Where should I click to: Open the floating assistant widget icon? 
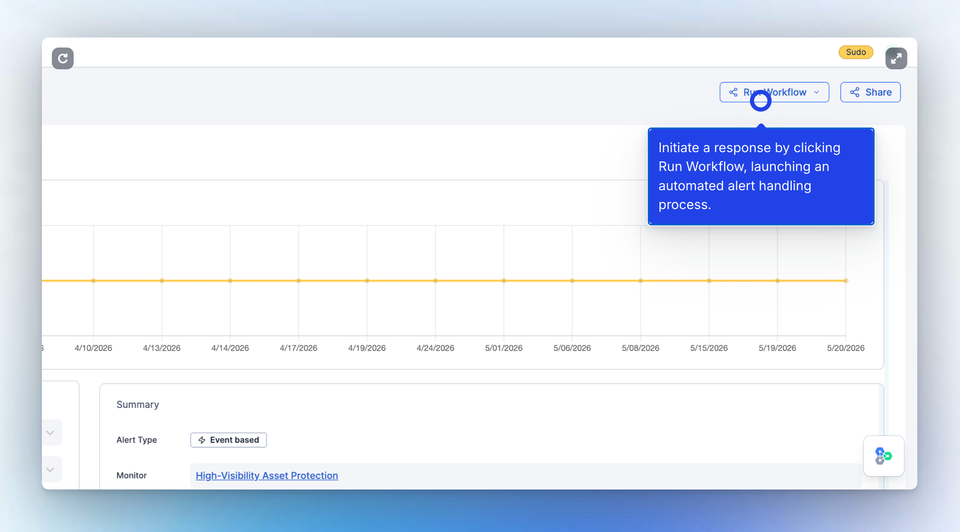click(883, 456)
